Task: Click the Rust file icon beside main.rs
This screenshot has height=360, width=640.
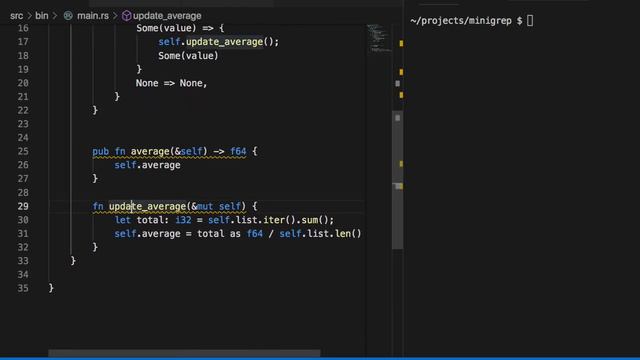Action: [68, 16]
